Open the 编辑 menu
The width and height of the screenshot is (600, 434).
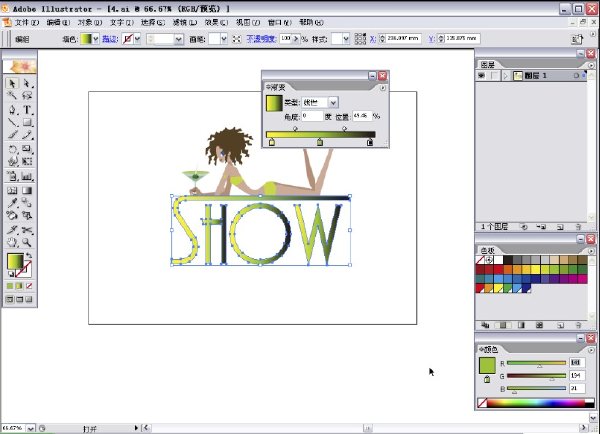click(x=58, y=23)
